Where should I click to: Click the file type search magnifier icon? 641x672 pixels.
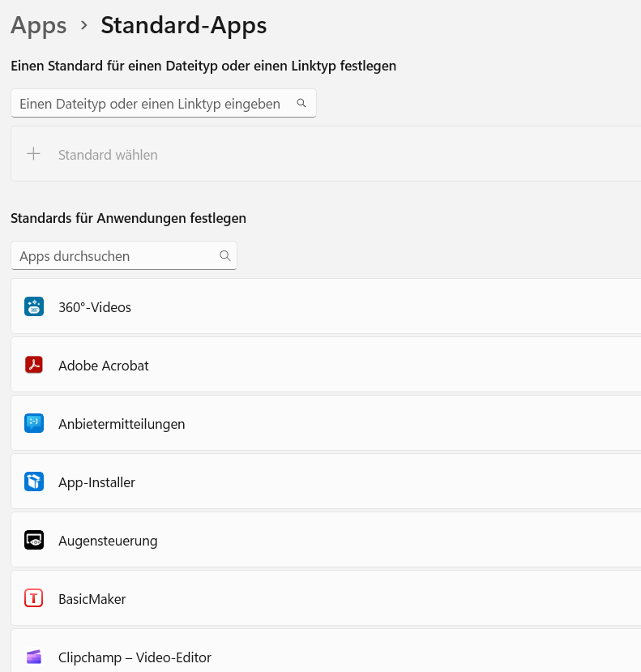point(301,104)
